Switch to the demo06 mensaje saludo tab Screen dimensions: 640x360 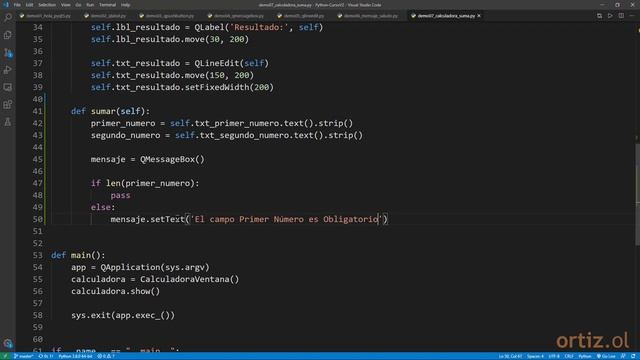coord(368,16)
